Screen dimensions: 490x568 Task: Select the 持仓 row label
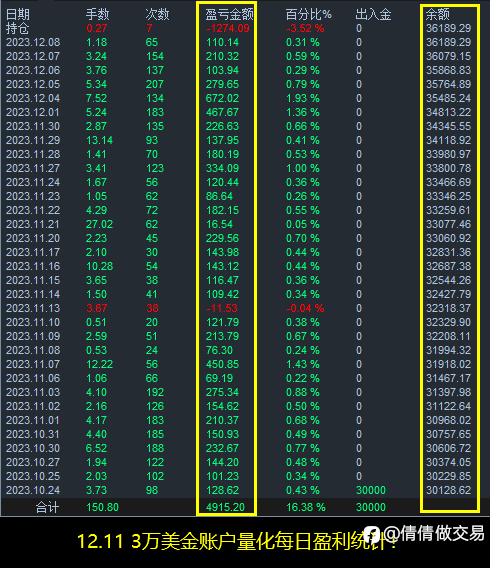(18, 28)
